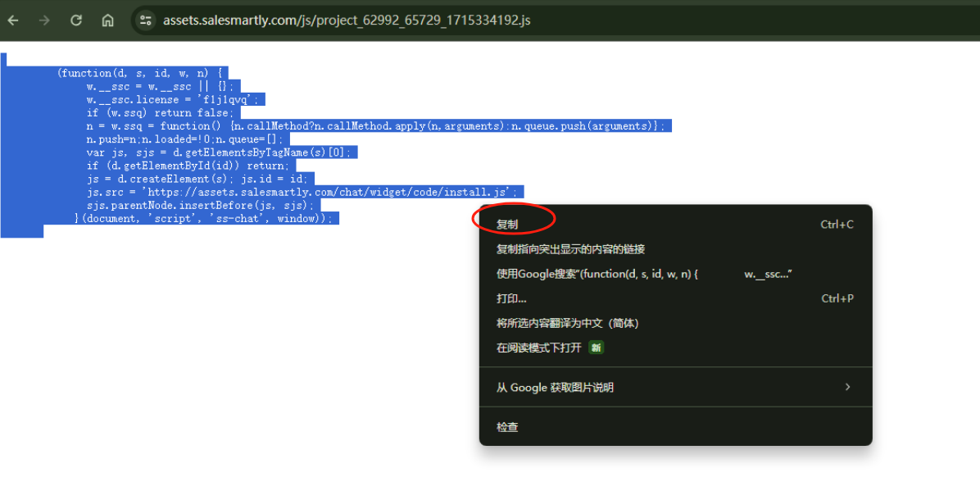Click the js.src install.js URL line
The image size is (980, 500).
pos(302,192)
